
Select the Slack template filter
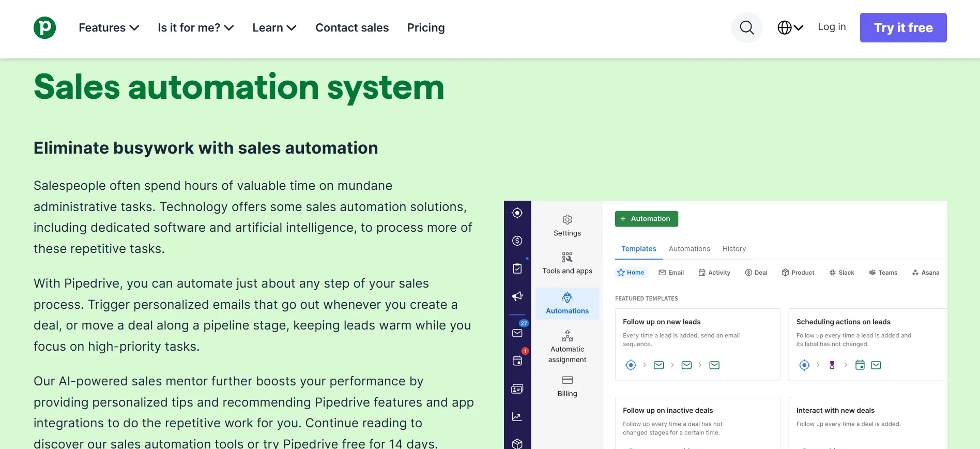tap(841, 273)
